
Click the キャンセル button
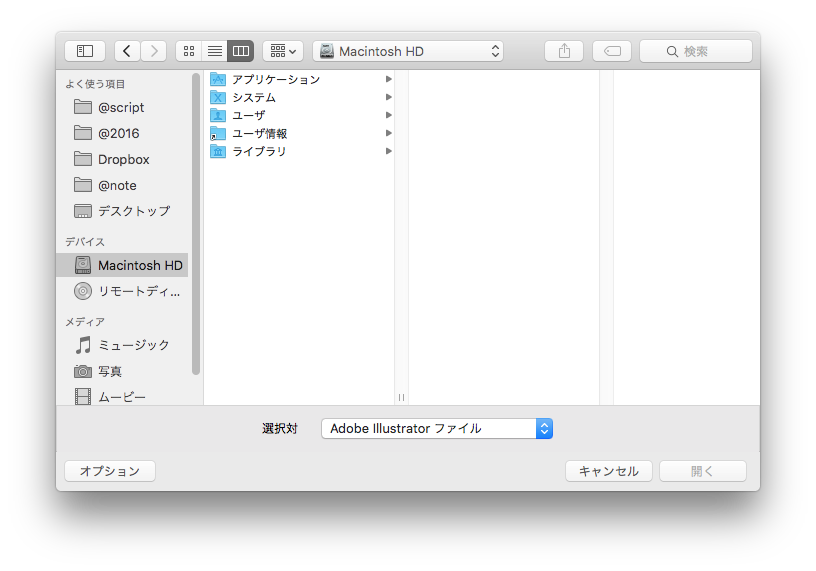point(609,471)
